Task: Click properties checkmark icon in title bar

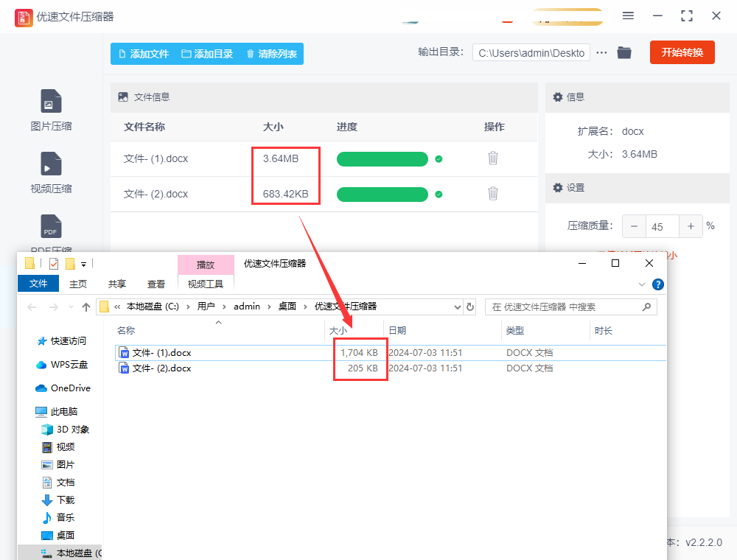Action: 54,264
